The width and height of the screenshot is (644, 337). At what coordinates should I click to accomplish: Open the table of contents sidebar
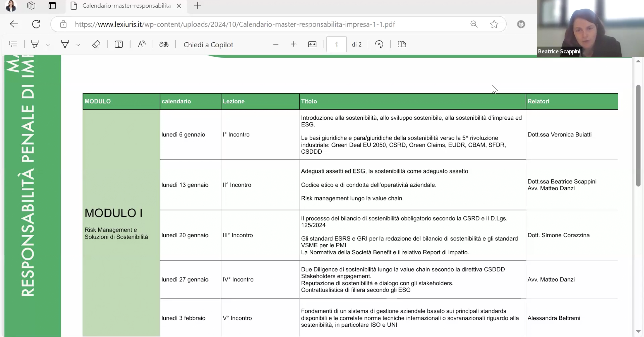click(x=13, y=44)
